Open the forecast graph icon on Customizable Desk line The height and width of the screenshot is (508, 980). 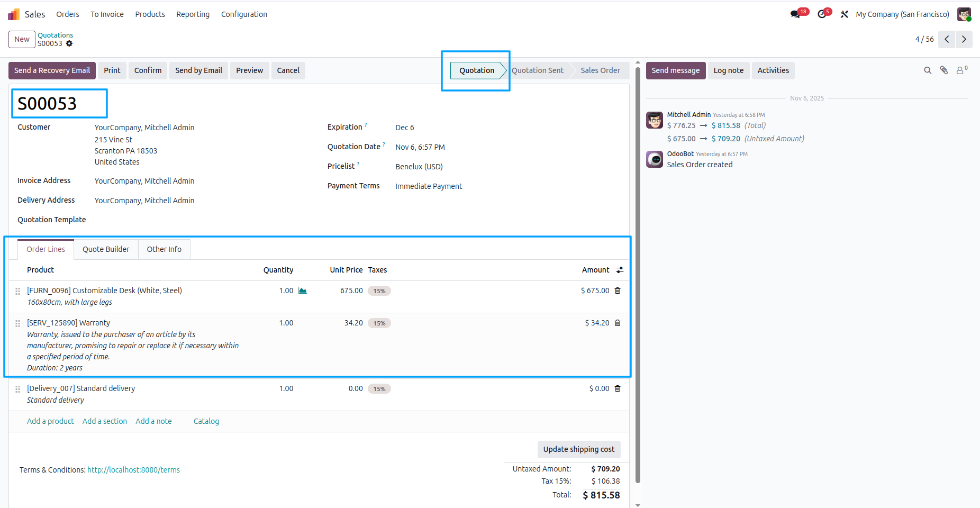pyautogui.click(x=302, y=291)
